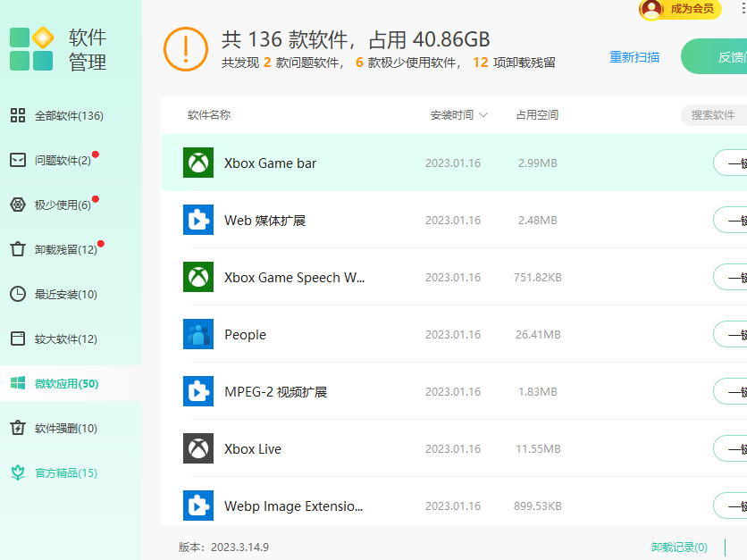The height and width of the screenshot is (560, 747).
Task: Click the 较大软件 sidebar icon
Action: [x=18, y=339]
